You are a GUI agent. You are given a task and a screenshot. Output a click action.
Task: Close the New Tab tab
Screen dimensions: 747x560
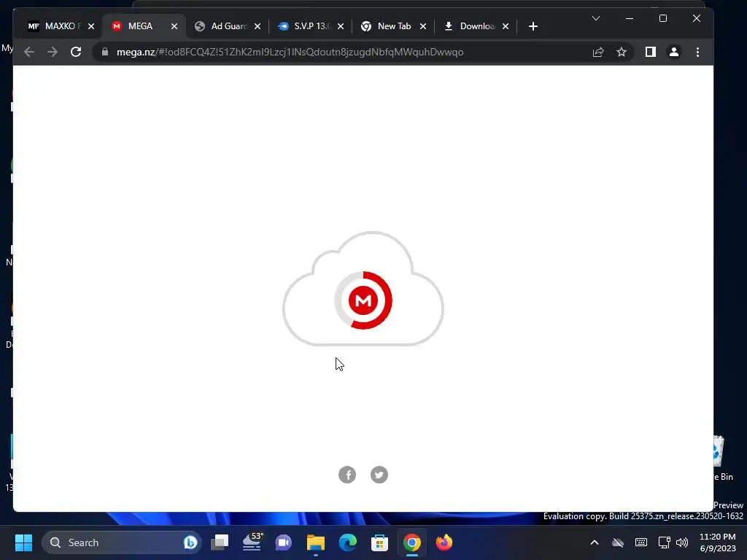[423, 26]
